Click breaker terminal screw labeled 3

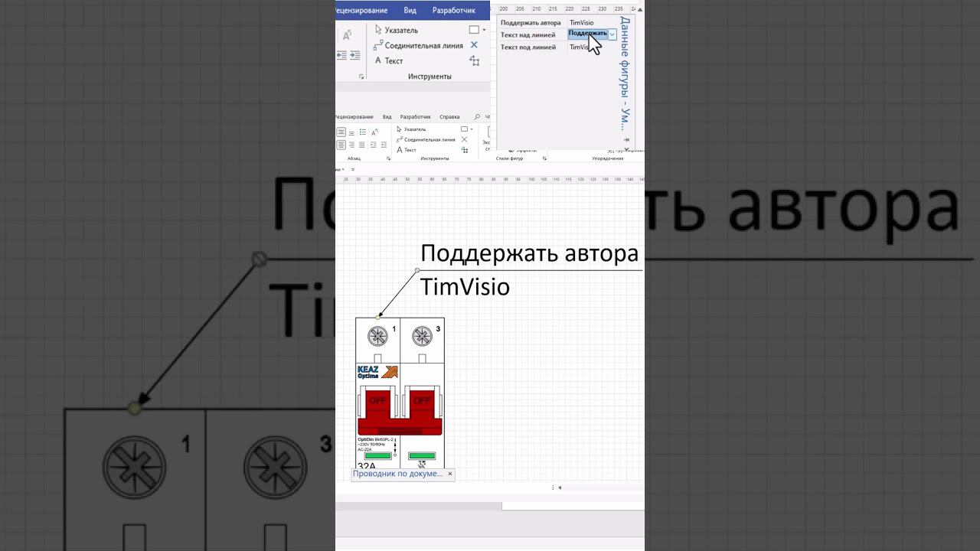[x=421, y=336]
